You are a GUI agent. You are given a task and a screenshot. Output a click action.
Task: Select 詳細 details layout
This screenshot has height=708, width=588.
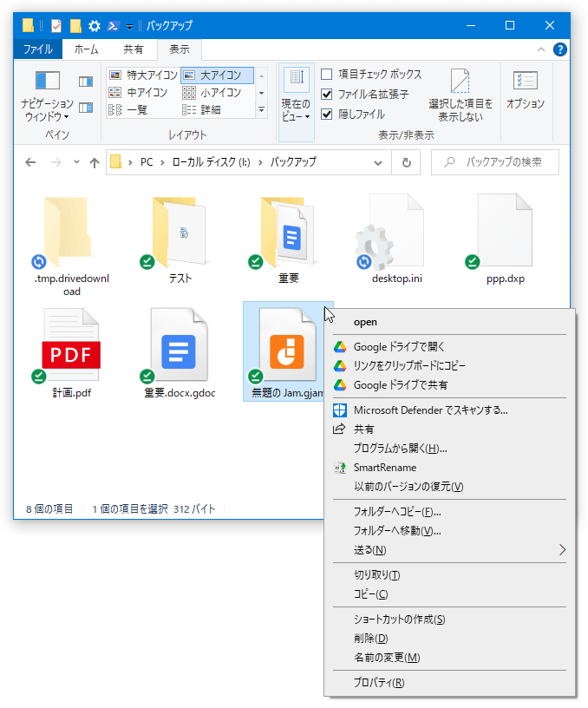point(201,109)
